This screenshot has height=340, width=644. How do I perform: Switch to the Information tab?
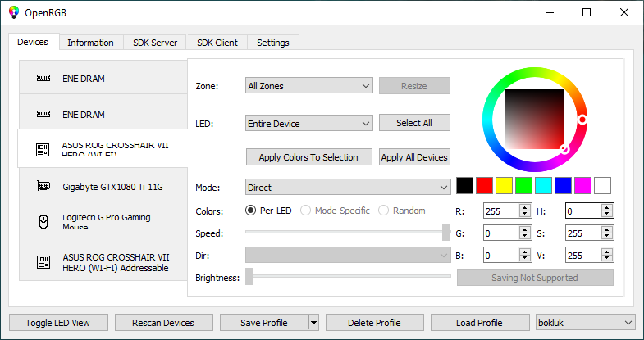click(90, 43)
